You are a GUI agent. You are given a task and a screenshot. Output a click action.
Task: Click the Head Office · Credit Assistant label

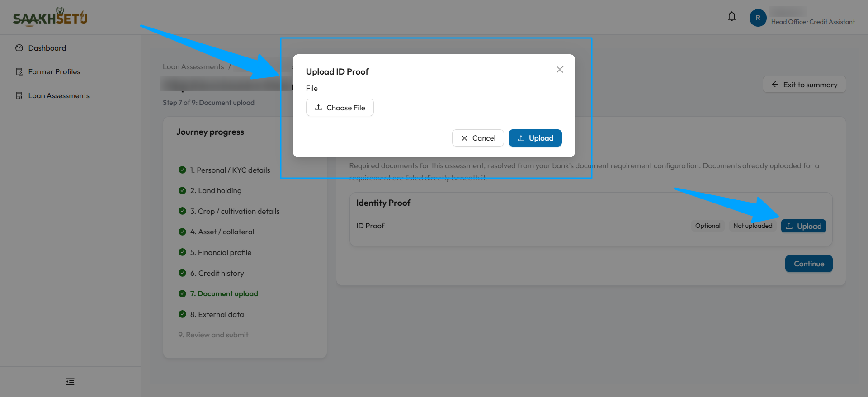point(813,22)
